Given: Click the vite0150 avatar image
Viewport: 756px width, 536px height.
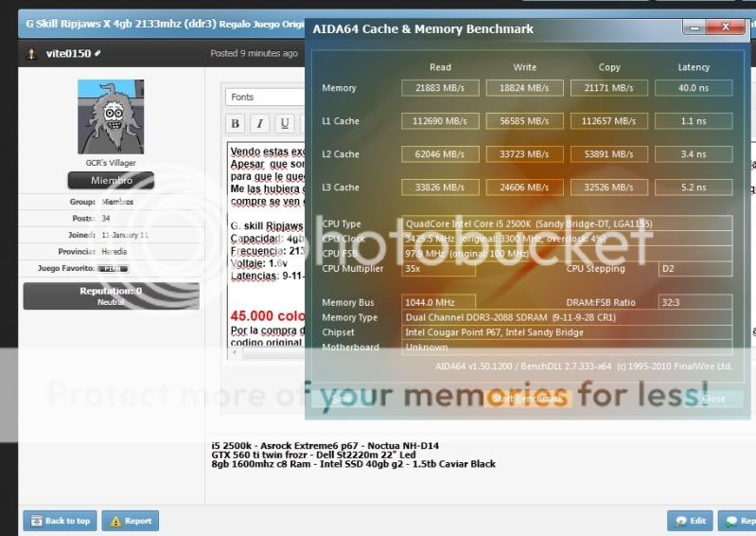Looking at the screenshot, I should coord(111,117).
